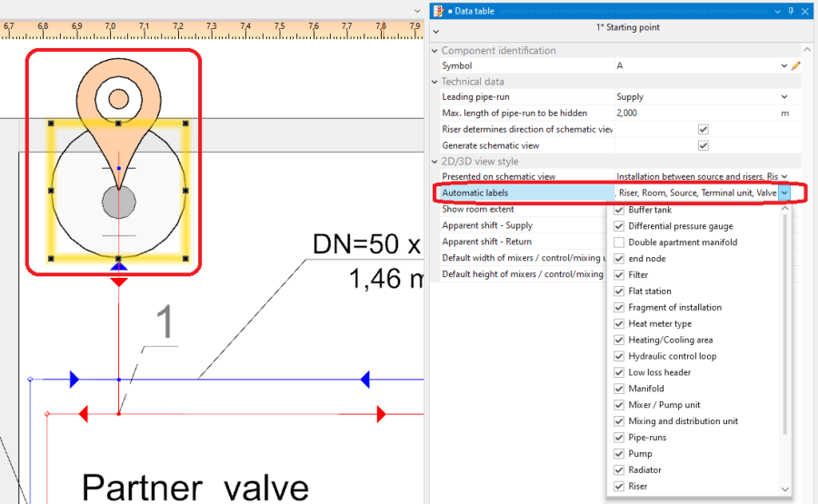Click the pencil edit icon beside Symbol
Image resolution: width=818 pixels, height=504 pixels.
point(795,65)
